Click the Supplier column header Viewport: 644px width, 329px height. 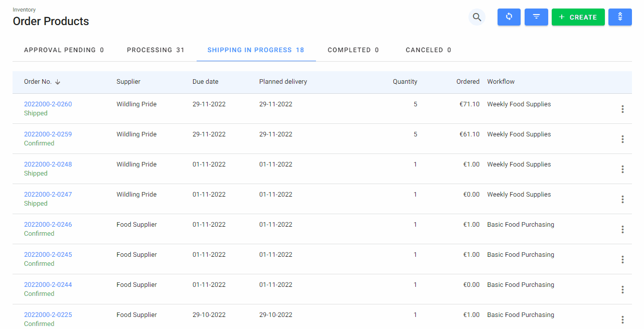(x=128, y=82)
